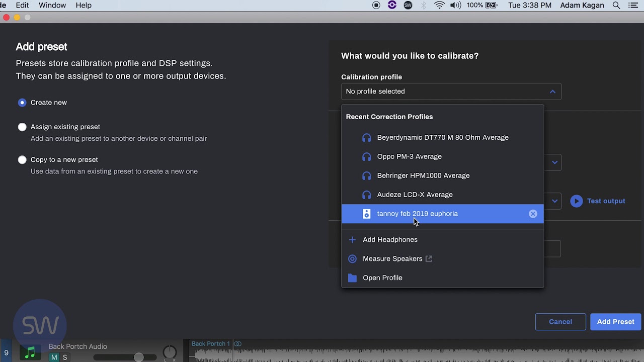
Task: Click headphone icon next to Behringer HPM1000
Action: 366,175
